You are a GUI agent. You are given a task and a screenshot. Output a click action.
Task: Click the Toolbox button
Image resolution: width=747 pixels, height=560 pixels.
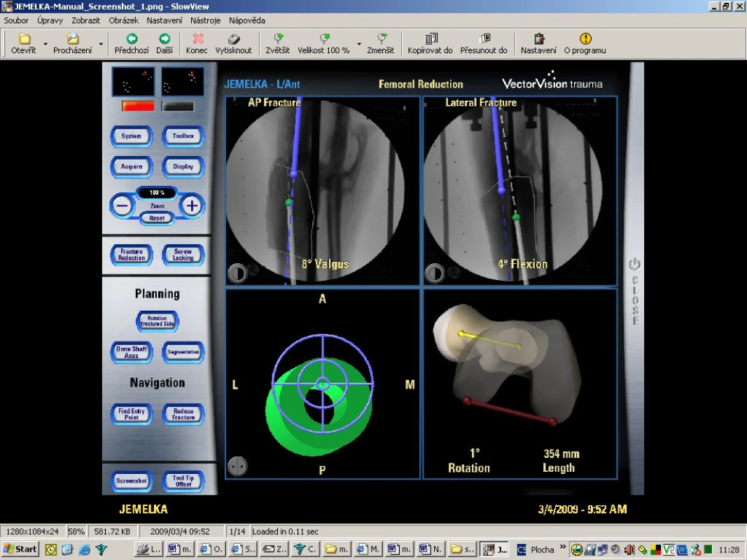(x=183, y=136)
